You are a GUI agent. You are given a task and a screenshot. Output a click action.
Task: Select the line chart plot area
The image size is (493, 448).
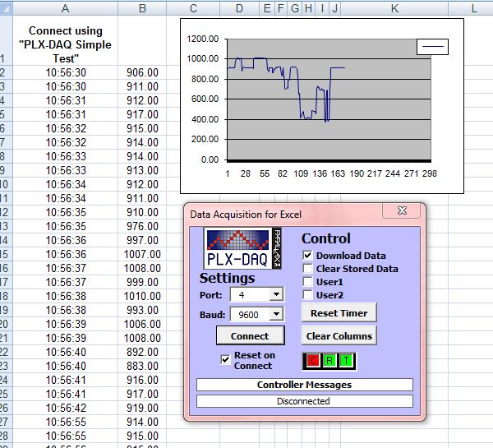[329, 99]
